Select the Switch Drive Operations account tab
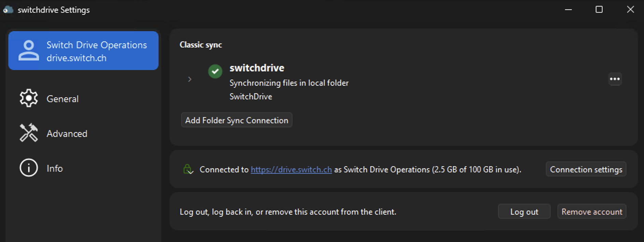Viewport: 644px width, 242px height. click(x=83, y=51)
